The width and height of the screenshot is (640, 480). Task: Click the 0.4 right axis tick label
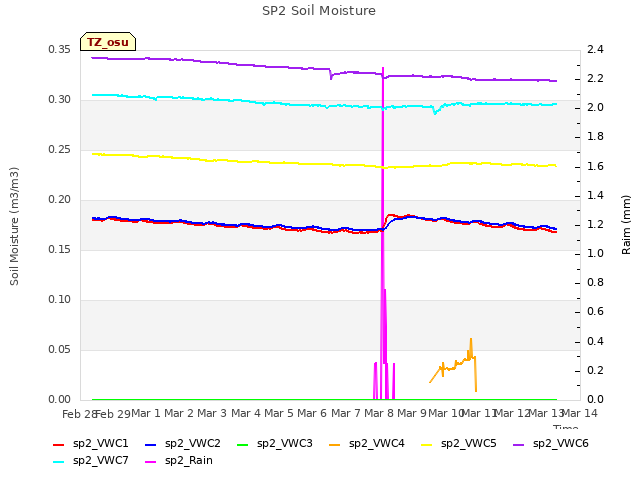595,341
